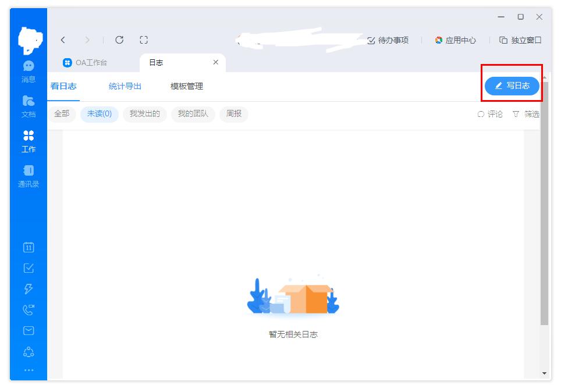The image size is (561, 392).
Task: Start a call using the phone icon
Action: [x=28, y=309]
